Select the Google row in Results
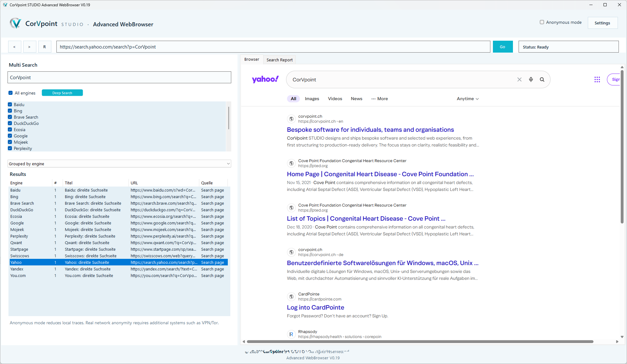The width and height of the screenshot is (627, 364). [118, 223]
